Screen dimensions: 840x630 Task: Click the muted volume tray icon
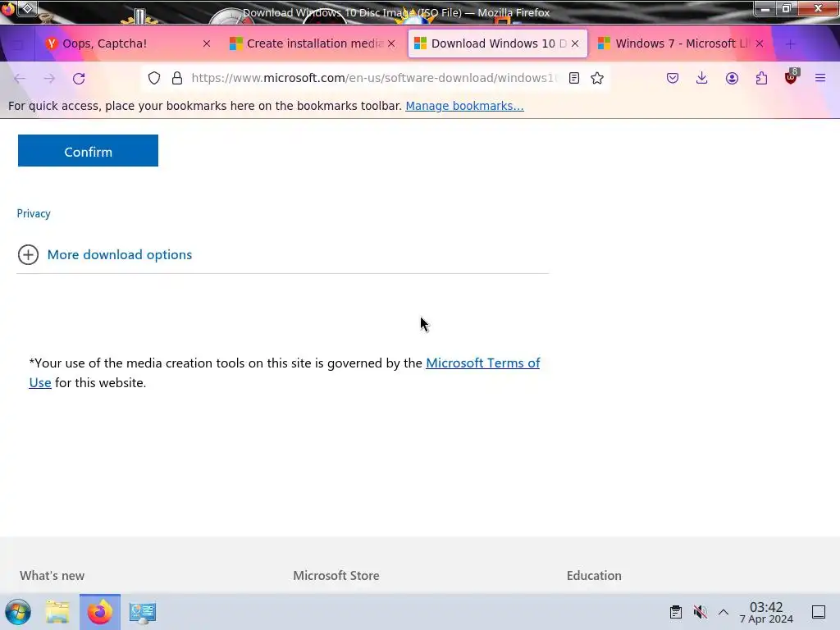pos(700,612)
